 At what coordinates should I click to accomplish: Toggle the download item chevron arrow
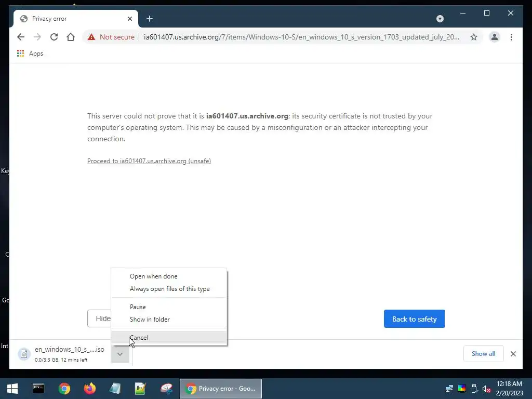click(120, 354)
